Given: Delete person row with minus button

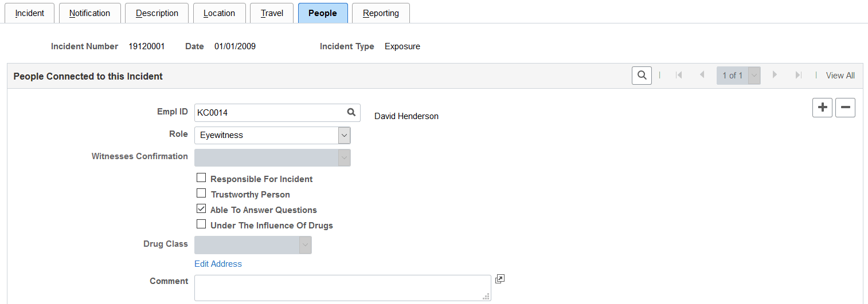Looking at the screenshot, I should pos(845,108).
